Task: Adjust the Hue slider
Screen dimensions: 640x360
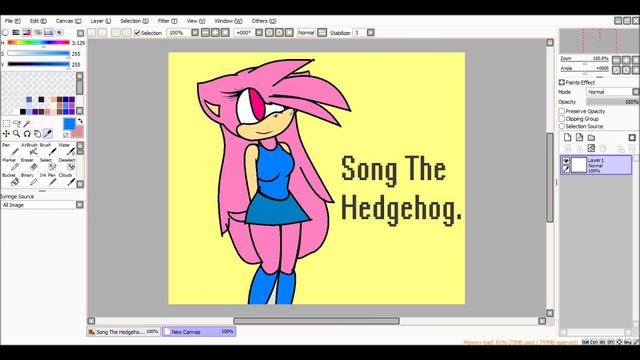Action: pyautogui.click(x=38, y=42)
